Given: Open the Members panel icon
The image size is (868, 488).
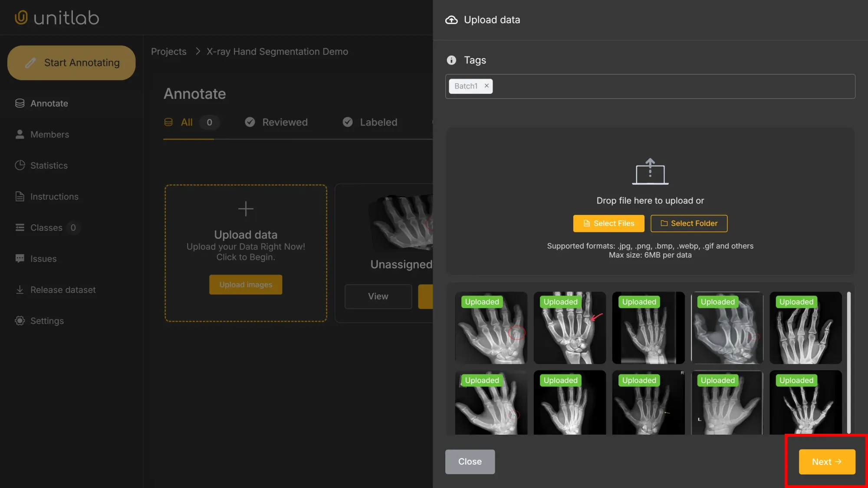Looking at the screenshot, I should (x=20, y=134).
